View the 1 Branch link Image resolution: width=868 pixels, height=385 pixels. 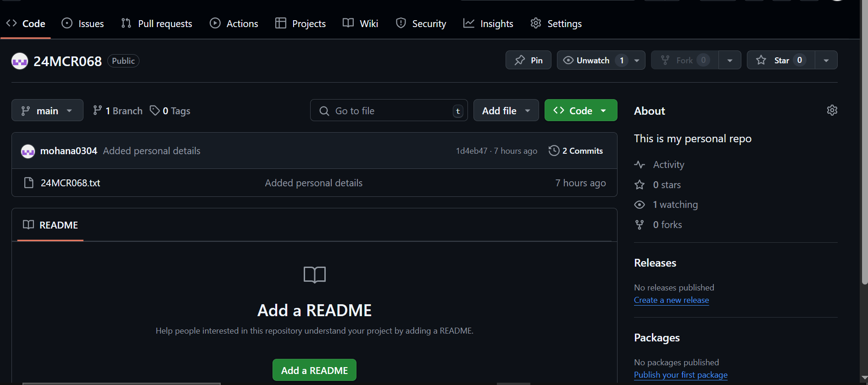point(117,111)
